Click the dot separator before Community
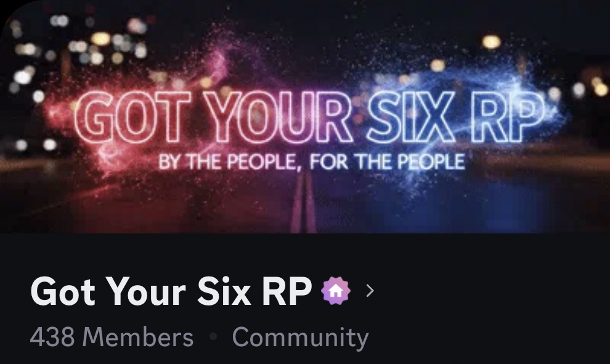The image size is (610, 364). [213, 336]
